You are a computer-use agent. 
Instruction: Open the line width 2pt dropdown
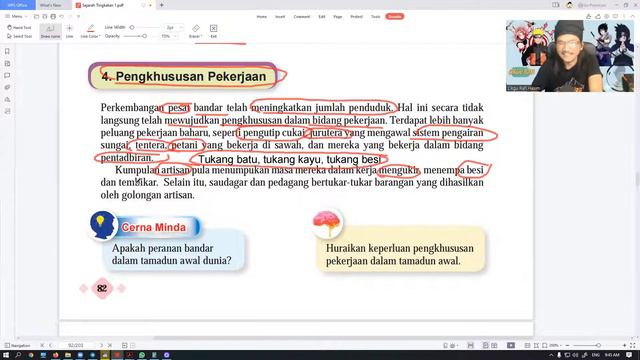point(174,27)
